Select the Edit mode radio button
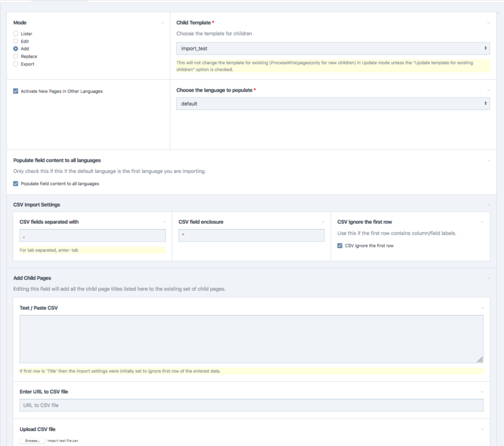504x446 pixels. click(x=16, y=42)
